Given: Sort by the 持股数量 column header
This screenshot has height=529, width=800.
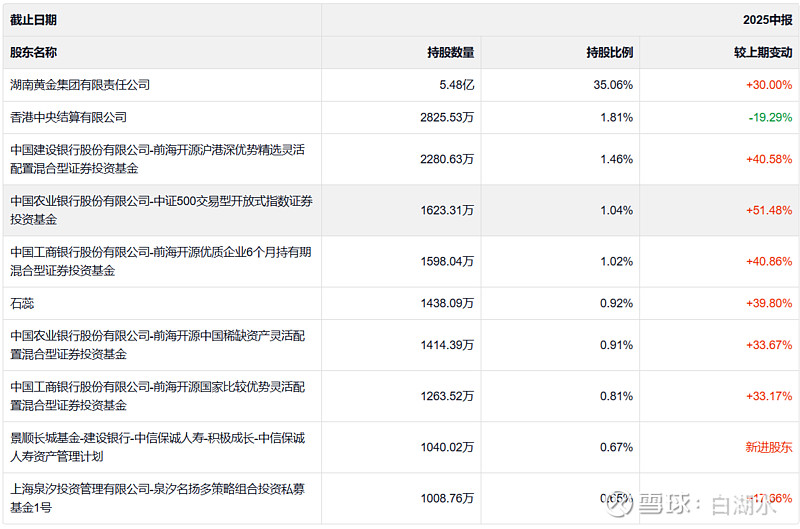Looking at the screenshot, I should pyautogui.click(x=450, y=52).
